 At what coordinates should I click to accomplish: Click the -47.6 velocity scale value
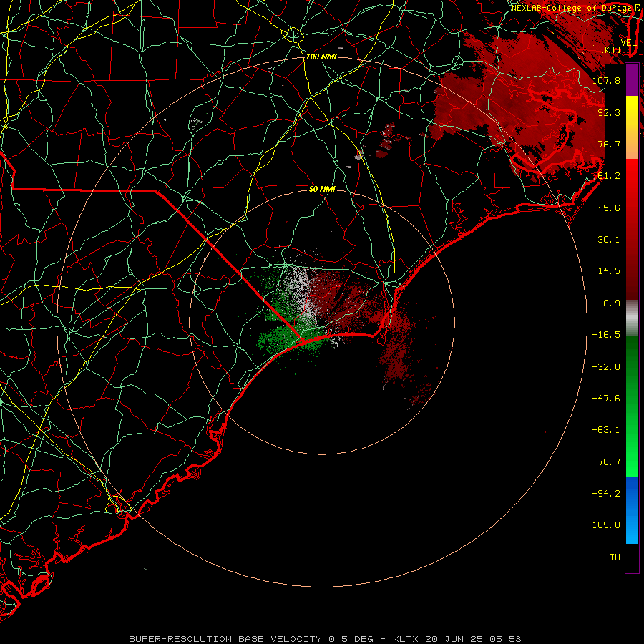coord(606,399)
